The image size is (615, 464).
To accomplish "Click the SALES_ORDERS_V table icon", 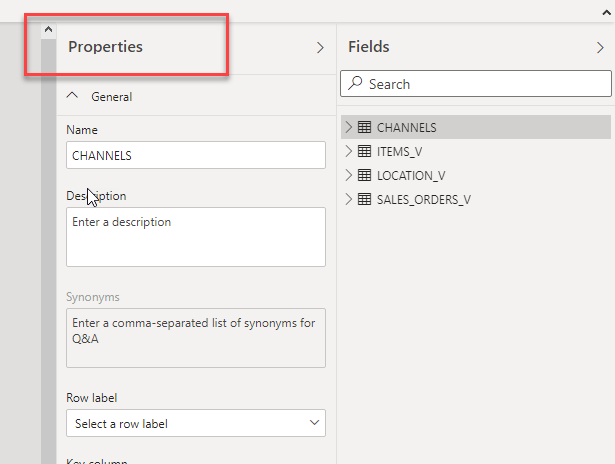I will coord(364,199).
